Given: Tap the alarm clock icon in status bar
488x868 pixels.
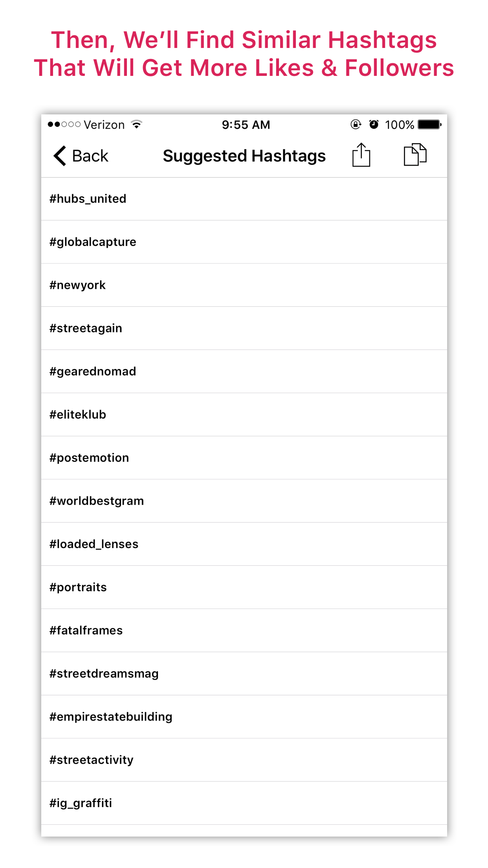Looking at the screenshot, I should point(373,124).
